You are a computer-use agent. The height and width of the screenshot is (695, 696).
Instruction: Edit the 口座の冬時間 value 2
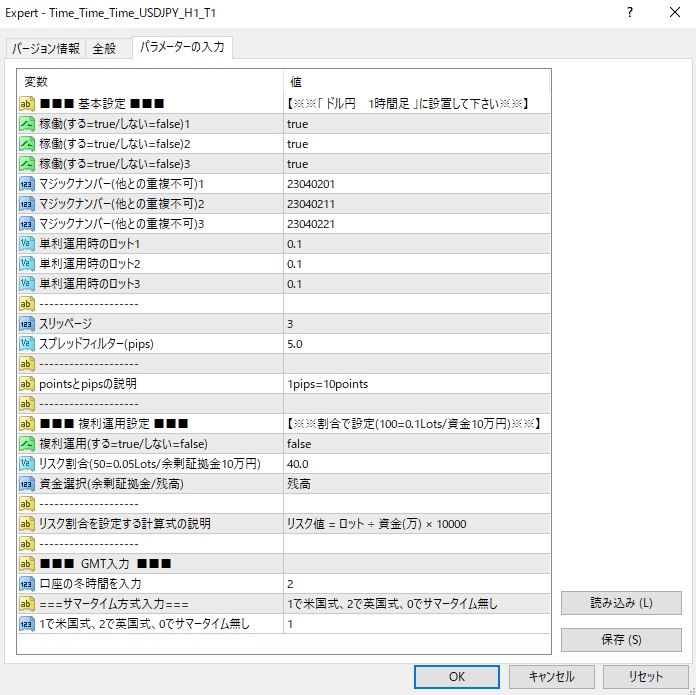click(x=416, y=584)
